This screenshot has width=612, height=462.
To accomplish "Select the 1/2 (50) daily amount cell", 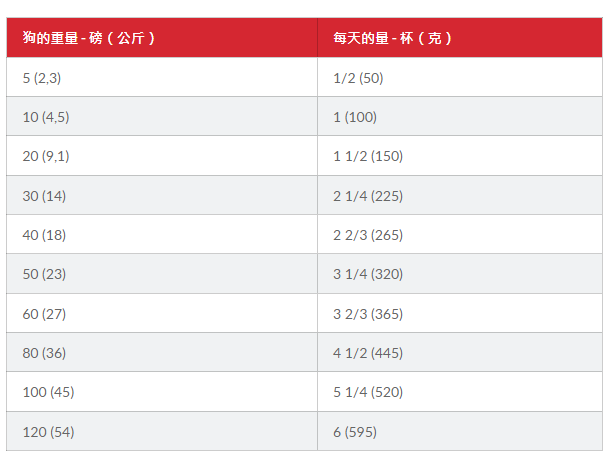I will coord(358,77).
